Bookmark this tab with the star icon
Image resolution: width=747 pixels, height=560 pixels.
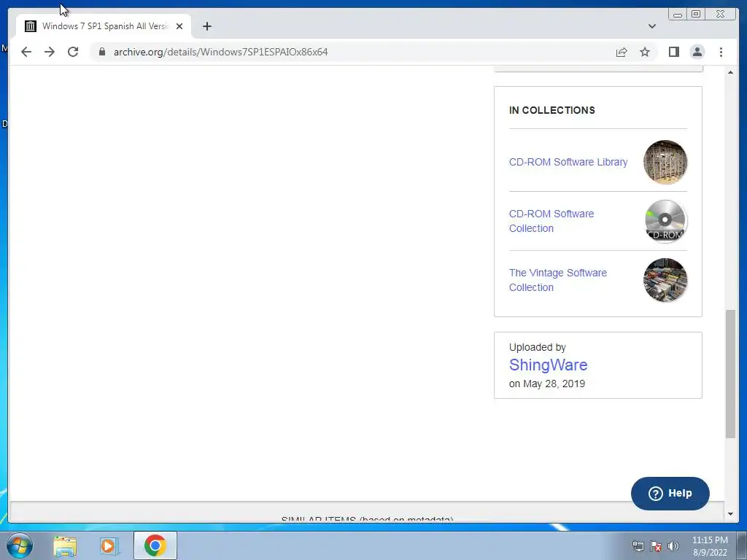tap(645, 52)
